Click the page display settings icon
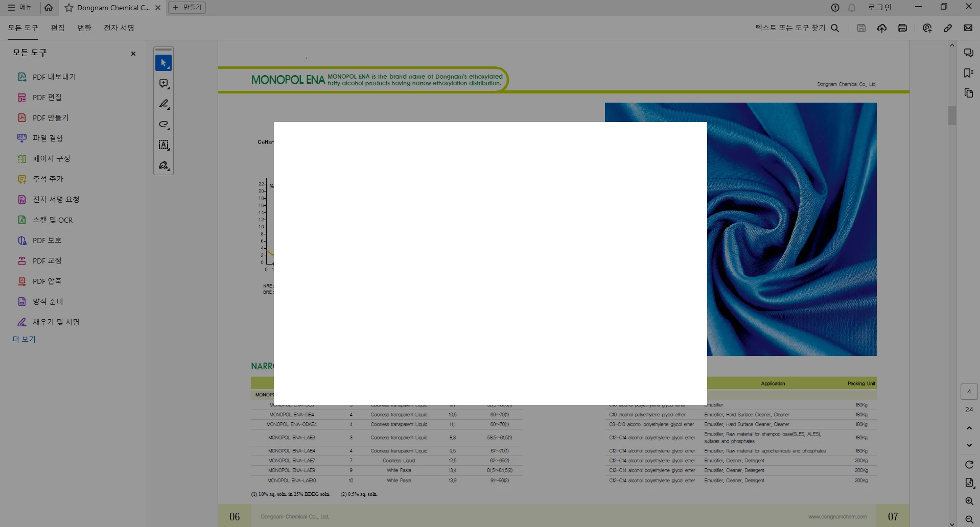 tap(969, 483)
